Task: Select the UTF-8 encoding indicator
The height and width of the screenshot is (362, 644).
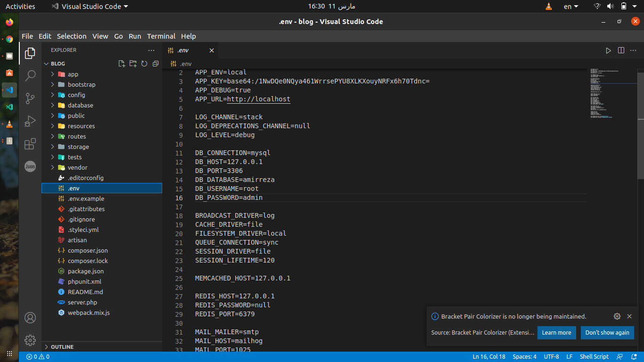Action: (551, 357)
